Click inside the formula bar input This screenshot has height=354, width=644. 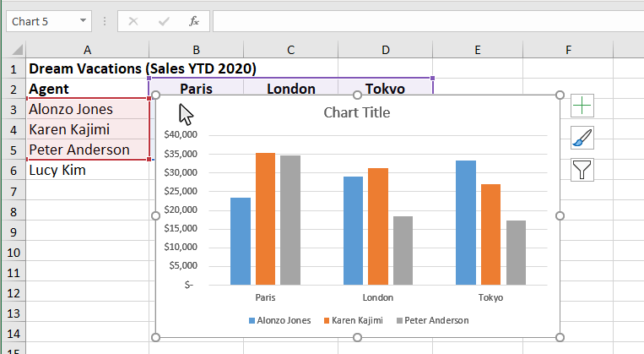tap(429, 21)
